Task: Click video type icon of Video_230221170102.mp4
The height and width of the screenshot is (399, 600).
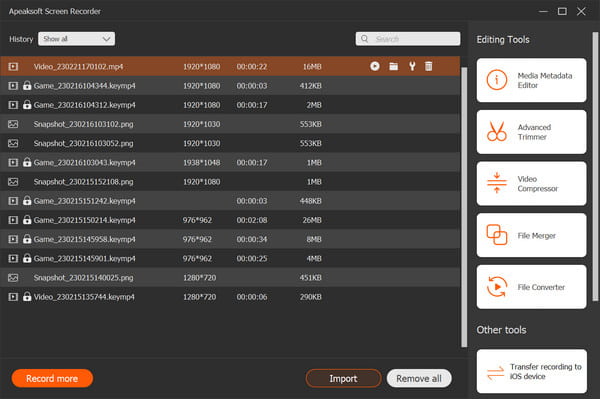Action: coord(13,67)
